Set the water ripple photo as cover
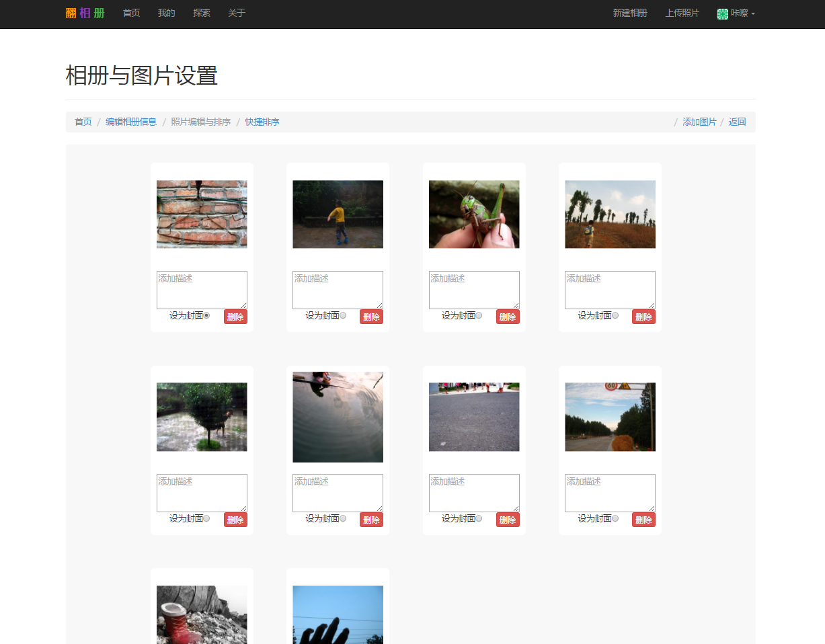825x644 pixels. pyautogui.click(x=343, y=518)
